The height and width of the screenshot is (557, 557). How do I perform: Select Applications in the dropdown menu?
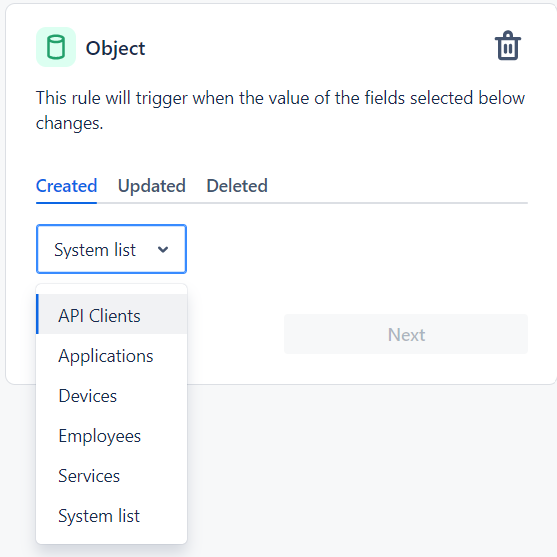coord(111,356)
